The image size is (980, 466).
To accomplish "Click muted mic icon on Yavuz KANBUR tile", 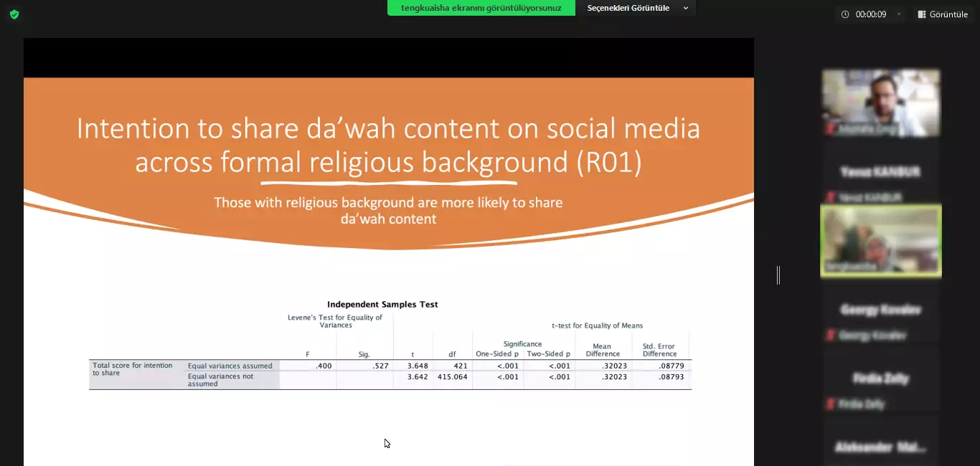I will point(831,197).
